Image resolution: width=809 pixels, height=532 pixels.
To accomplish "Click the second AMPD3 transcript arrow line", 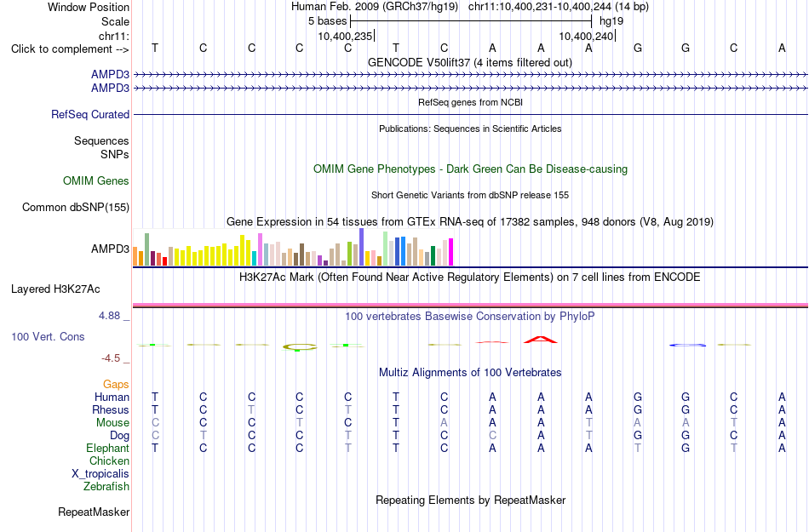I will pyautogui.click(x=470, y=89).
